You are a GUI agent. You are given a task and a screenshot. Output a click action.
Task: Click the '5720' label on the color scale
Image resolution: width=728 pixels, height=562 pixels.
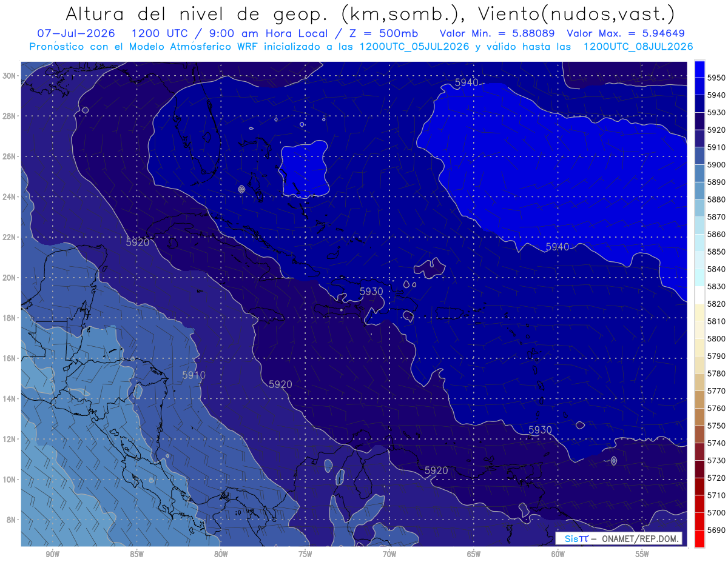pyautogui.click(x=716, y=478)
